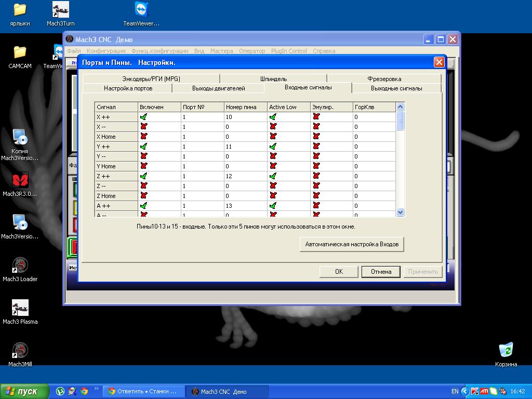This screenshot has height=399, width=532.
Task: Click the ГорКлв cell for X Home row
Action: (374, 137)
